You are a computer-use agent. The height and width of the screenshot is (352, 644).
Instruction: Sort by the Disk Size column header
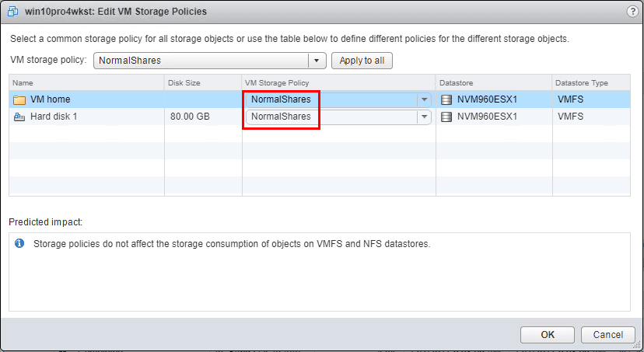(x=203, y=82)
